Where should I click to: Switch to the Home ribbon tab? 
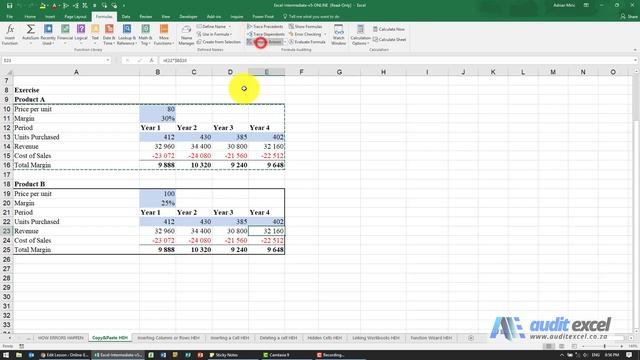click(30, 17)
